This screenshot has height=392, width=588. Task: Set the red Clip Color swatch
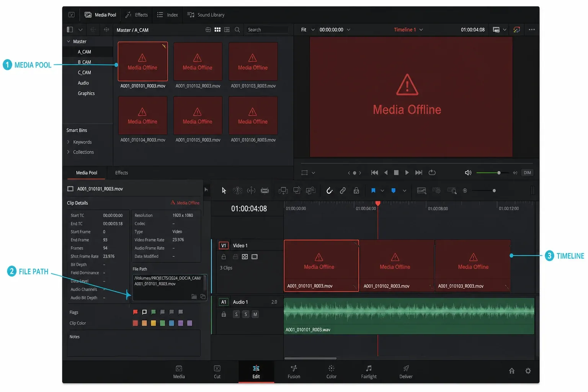[135, 323]
